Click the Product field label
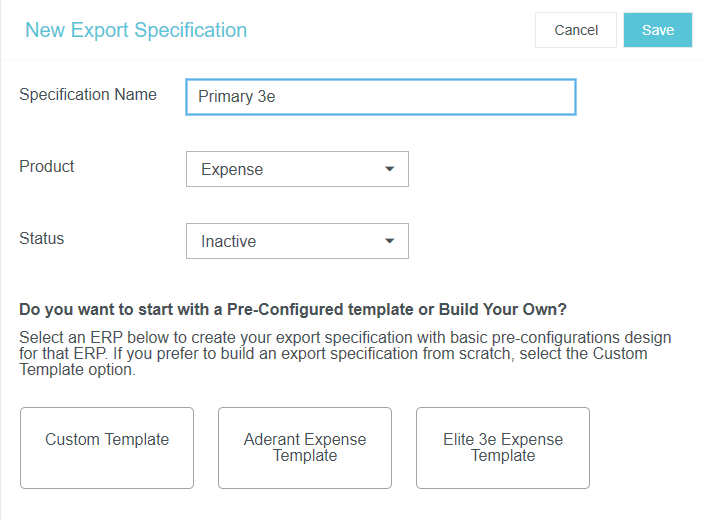702x521 pixels. coord(47,167)
